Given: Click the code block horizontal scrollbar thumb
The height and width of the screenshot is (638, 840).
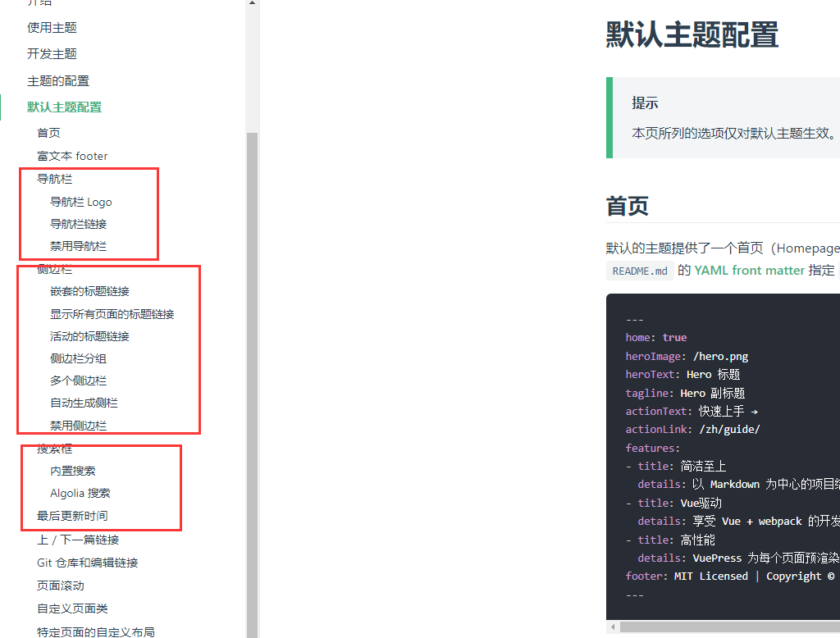Looking at the screenshot, I should (729, 627).
